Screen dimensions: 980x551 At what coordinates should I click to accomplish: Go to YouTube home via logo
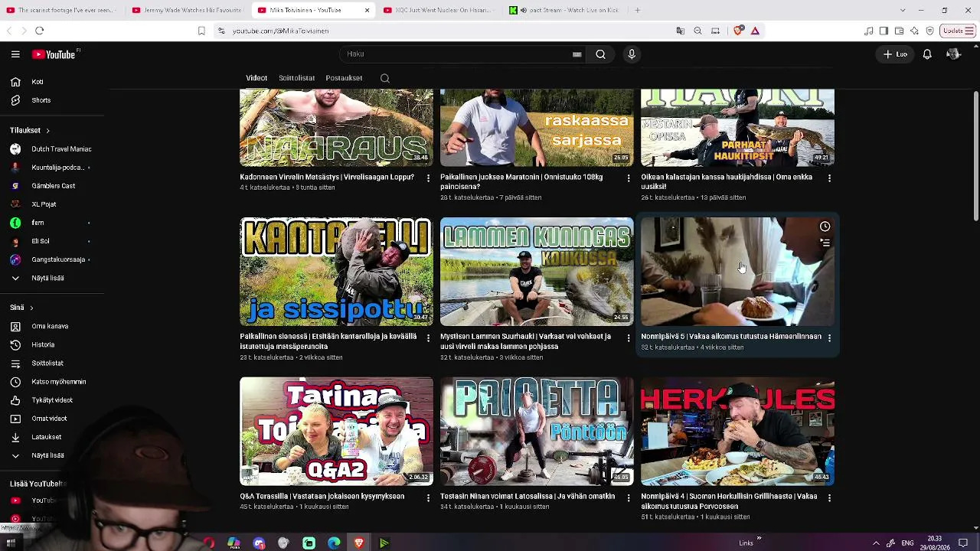[x=54, y=54]
